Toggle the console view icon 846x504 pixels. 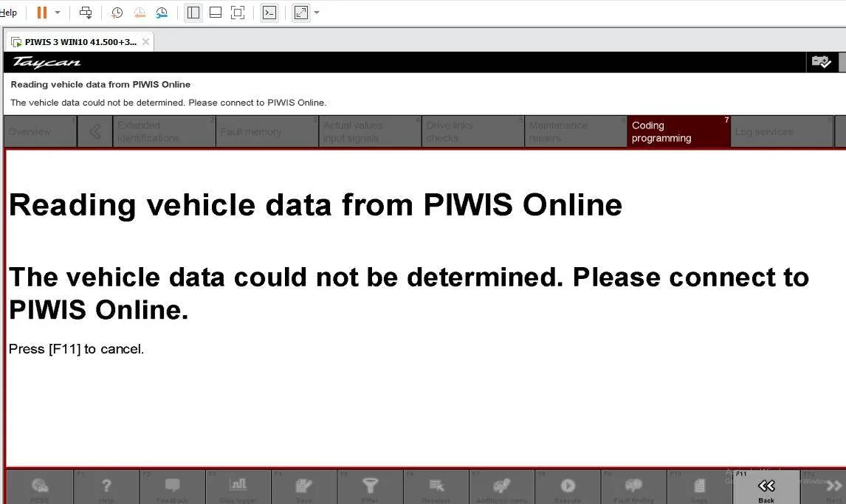[x=269, y=13]
